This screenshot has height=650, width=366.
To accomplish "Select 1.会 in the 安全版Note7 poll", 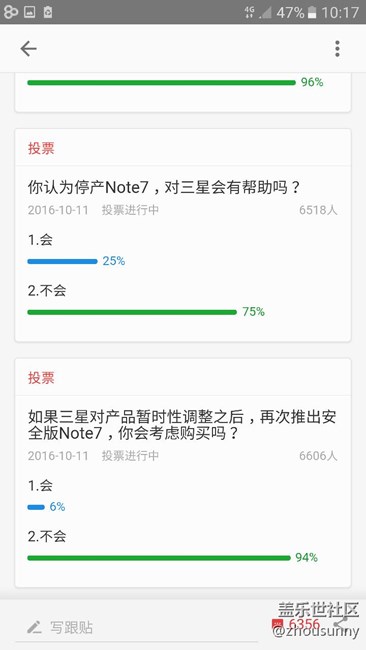I will pos(40,485).
